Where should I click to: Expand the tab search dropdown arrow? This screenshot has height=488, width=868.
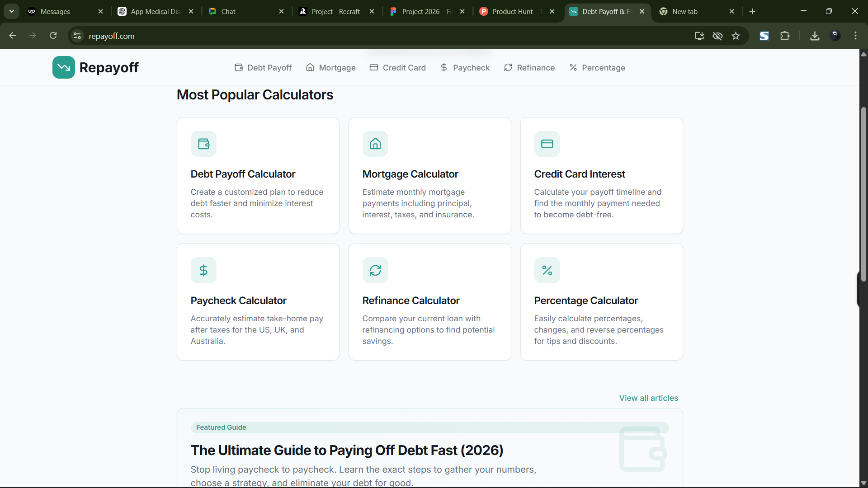(x=12, y=11)
